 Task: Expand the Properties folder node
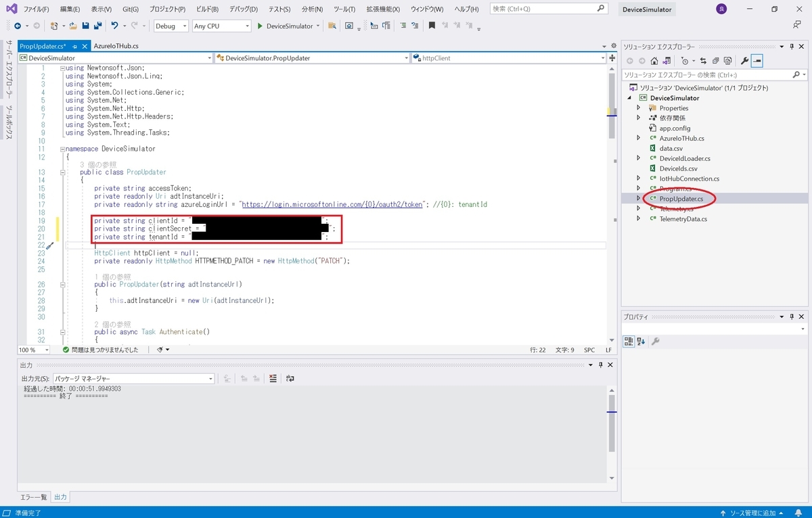[x=638, y=108]
